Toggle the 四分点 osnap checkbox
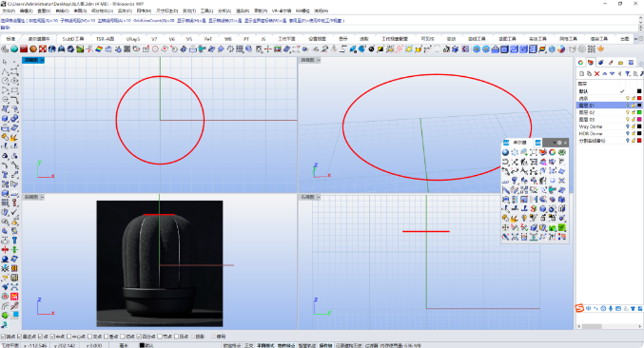The height and width of the screenshot is (348, 644). click(x=139, y=337)
